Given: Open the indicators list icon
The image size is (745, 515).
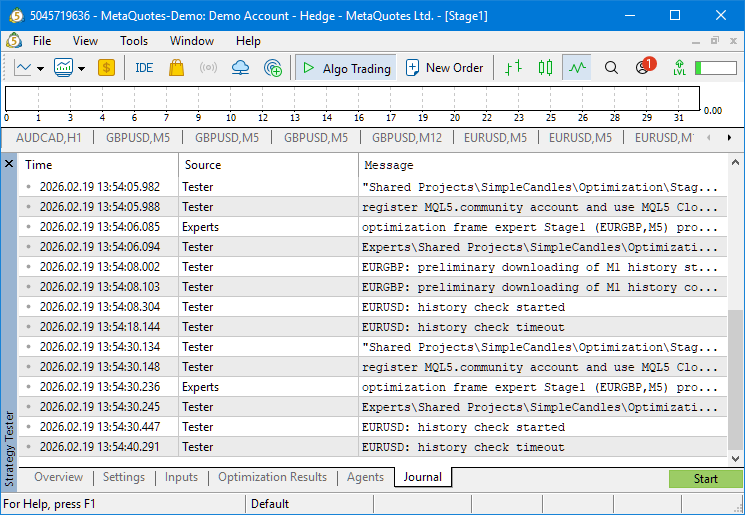Looking at the screenshot, I should click(x=63, y=68).
